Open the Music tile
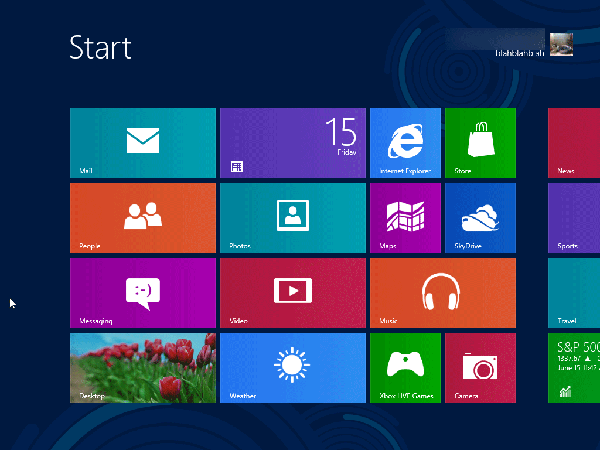 443,293
